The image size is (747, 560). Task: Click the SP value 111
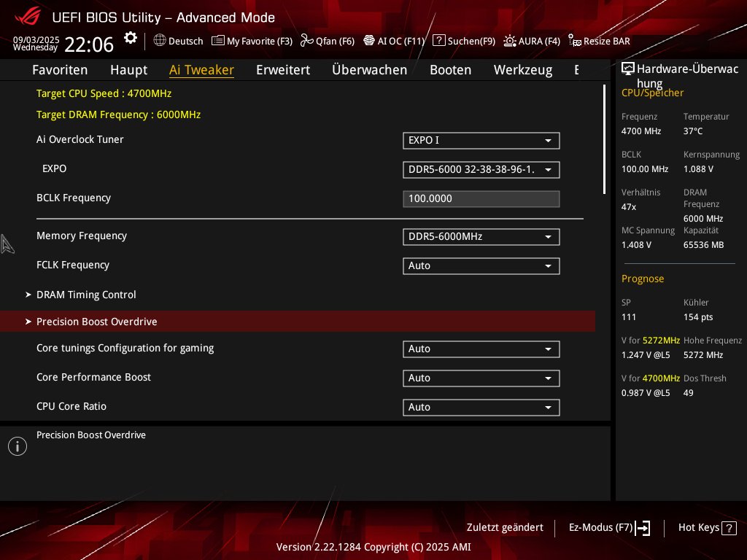[628, 317]
